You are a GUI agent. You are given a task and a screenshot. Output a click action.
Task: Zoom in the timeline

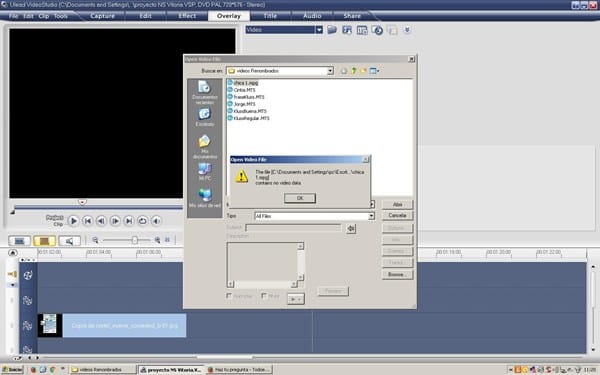click(157, 240)
